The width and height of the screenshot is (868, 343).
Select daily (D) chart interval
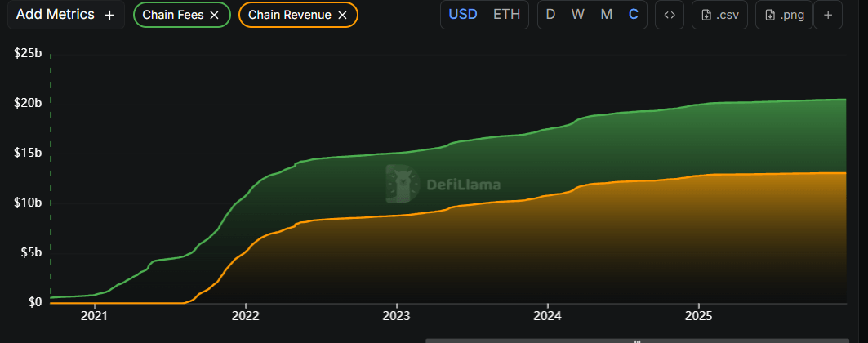(550, 15)
